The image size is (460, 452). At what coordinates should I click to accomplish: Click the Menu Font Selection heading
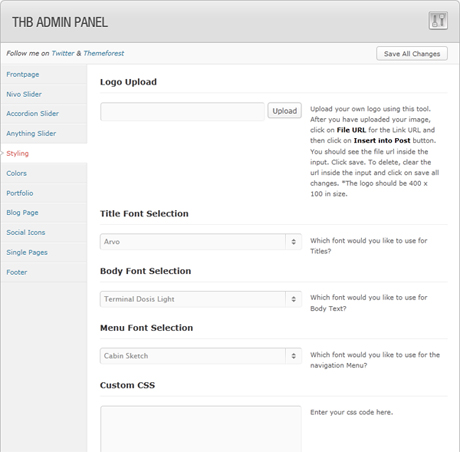point(147,328)
